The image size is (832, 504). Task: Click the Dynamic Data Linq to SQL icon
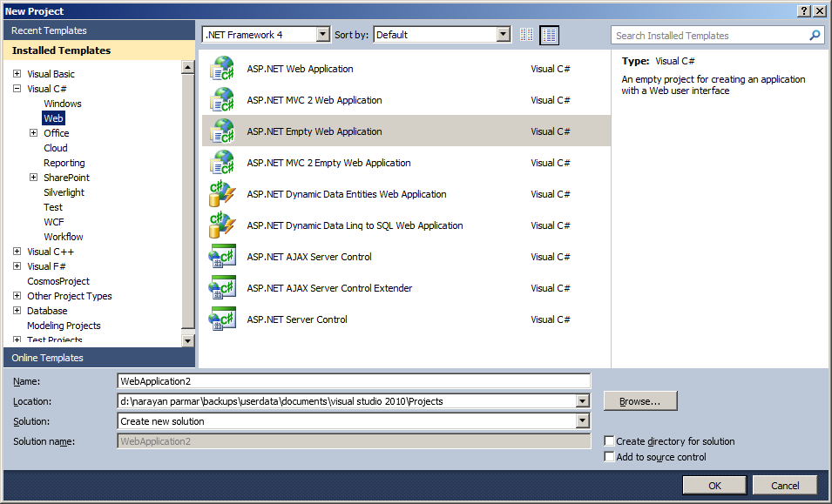[222, 225]
